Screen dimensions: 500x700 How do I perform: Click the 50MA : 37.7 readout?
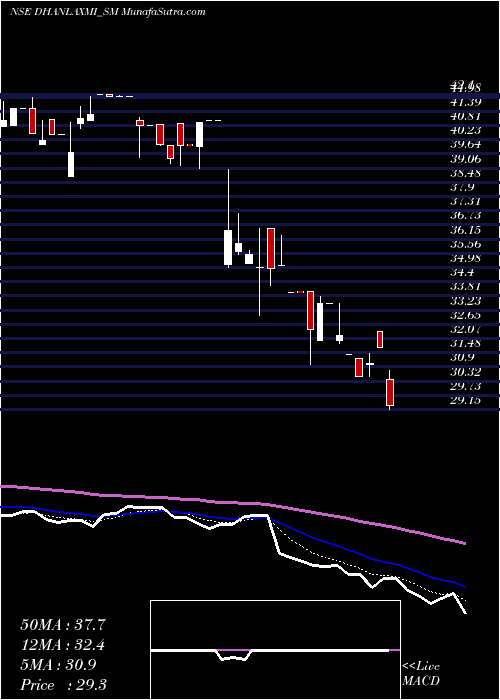pos(63,625)
